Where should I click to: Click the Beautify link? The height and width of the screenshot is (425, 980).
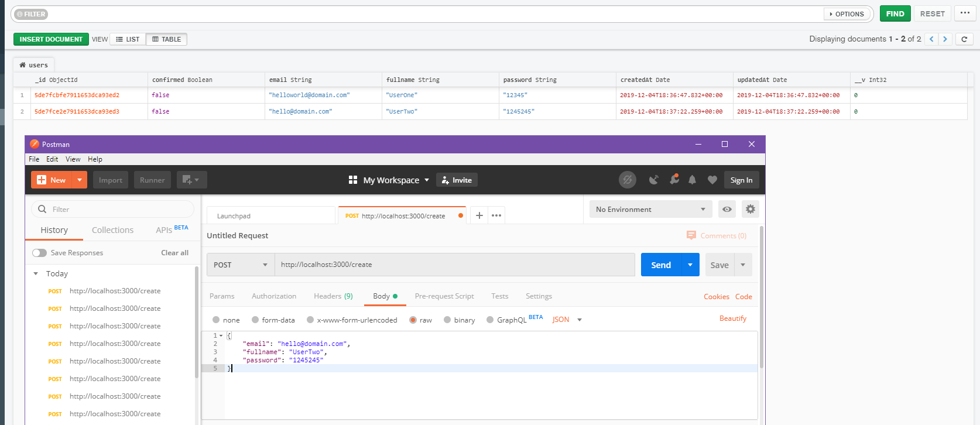click(733, 318)
